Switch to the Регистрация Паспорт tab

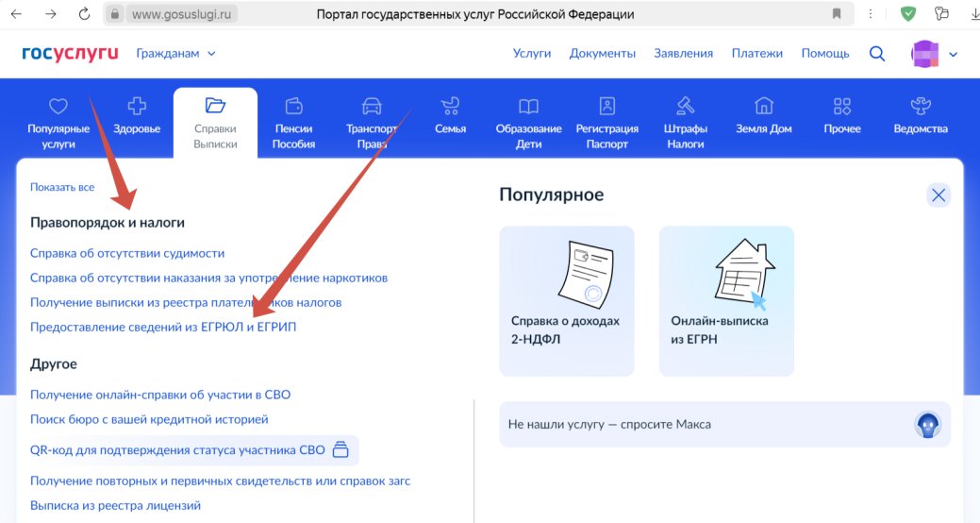[x=606, y=121]
